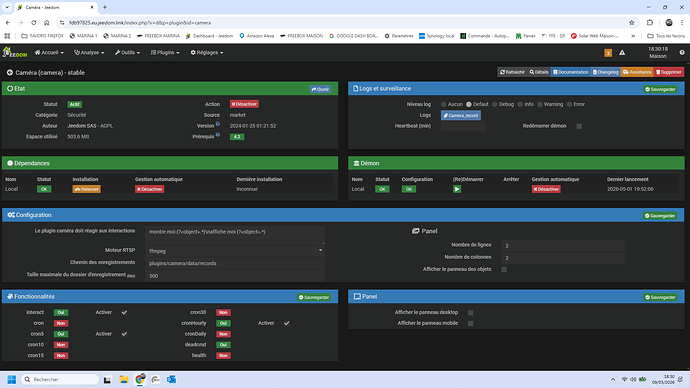The height and width of the screenshot is (388, 690).
Task: Select the Warning log level radio
Action: [x=540, y=104]
